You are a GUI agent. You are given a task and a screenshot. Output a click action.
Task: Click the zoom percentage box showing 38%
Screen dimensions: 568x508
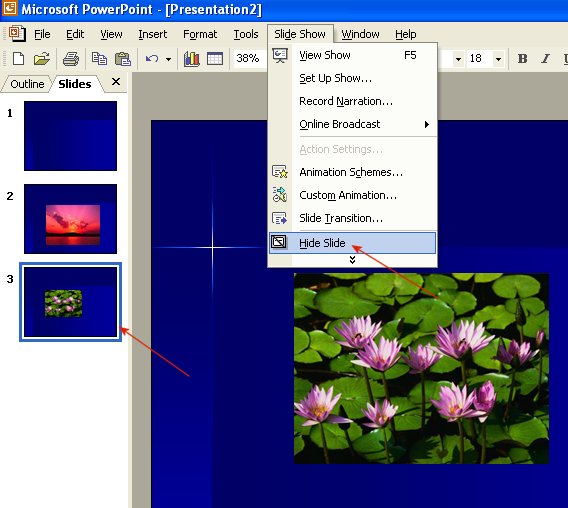click(x=250, y=58)
